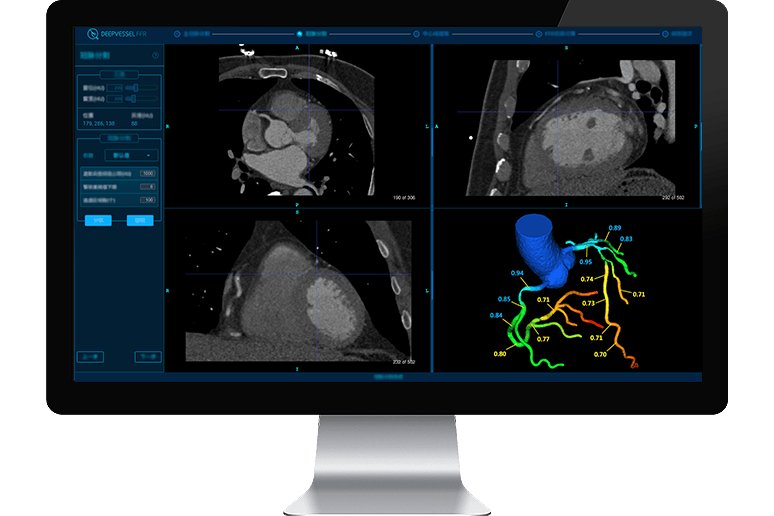Viewport: 774px width, 516px height.
Task: Click the coronal CT view
Action: point(298,290)
